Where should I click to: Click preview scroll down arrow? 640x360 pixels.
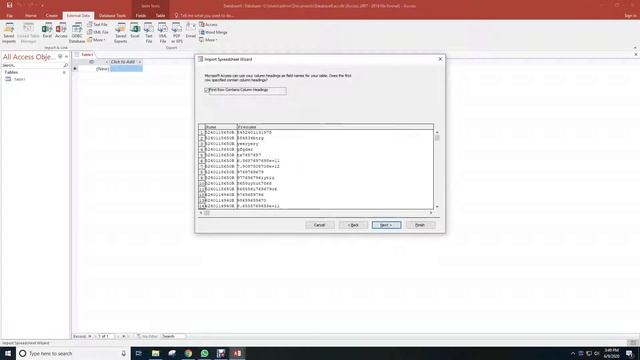(437, 207)
